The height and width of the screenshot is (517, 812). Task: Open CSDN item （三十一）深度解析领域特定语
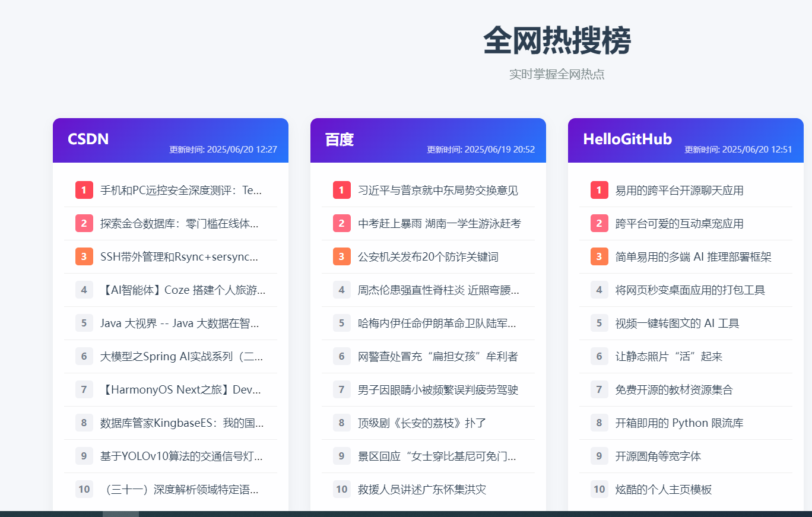pyautogui.click(x=179, y=489)
